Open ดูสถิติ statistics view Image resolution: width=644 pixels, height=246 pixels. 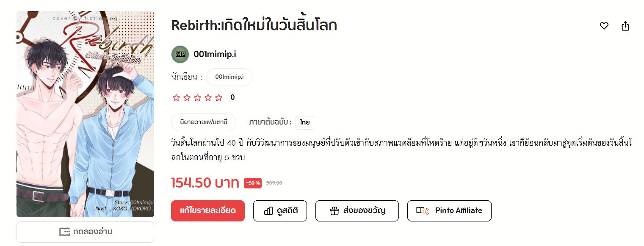click(x=280, y=211)
